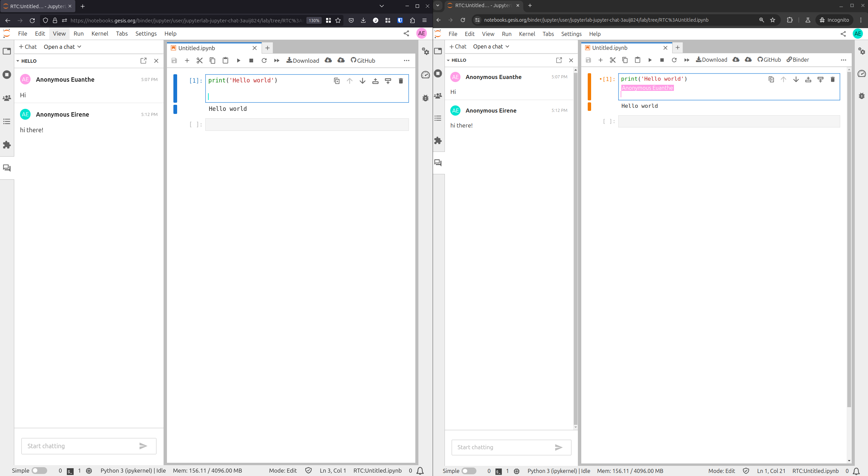Open the Kernel menu

(99, 34)
